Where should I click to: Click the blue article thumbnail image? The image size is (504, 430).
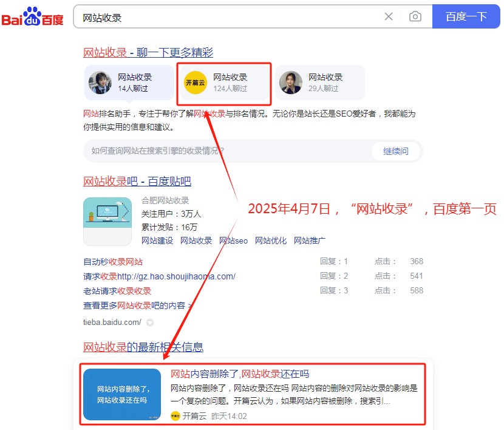(x=122, y=394)
